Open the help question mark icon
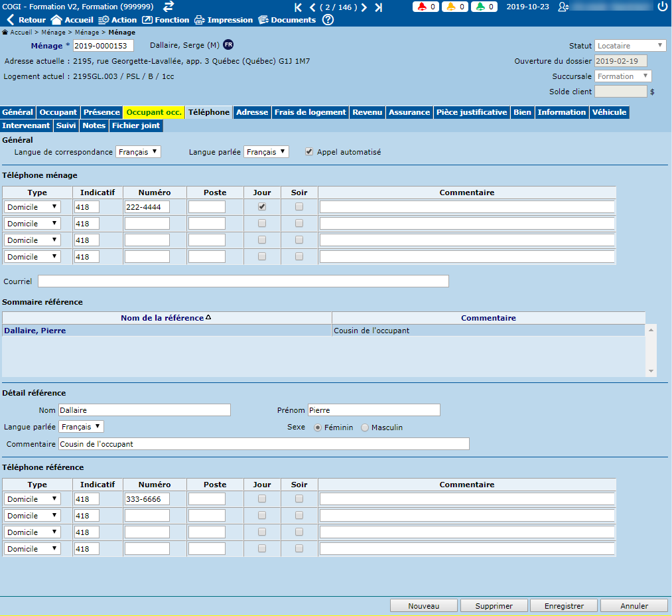 328,20
